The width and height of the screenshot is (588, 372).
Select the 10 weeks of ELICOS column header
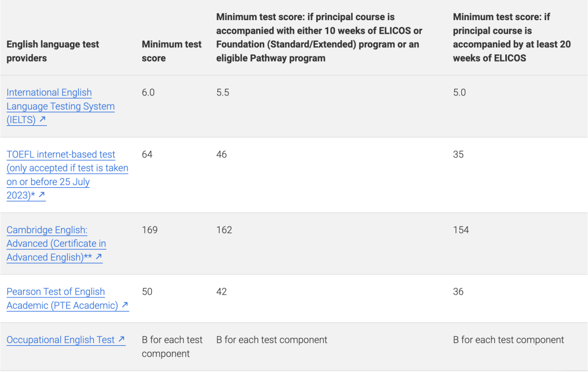coord(319,38)
